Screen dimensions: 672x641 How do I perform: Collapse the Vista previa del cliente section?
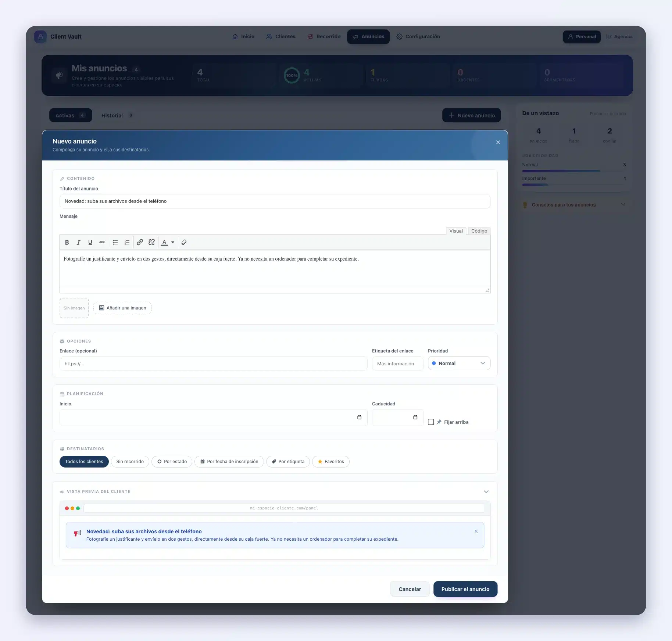[x=486, y=491]
